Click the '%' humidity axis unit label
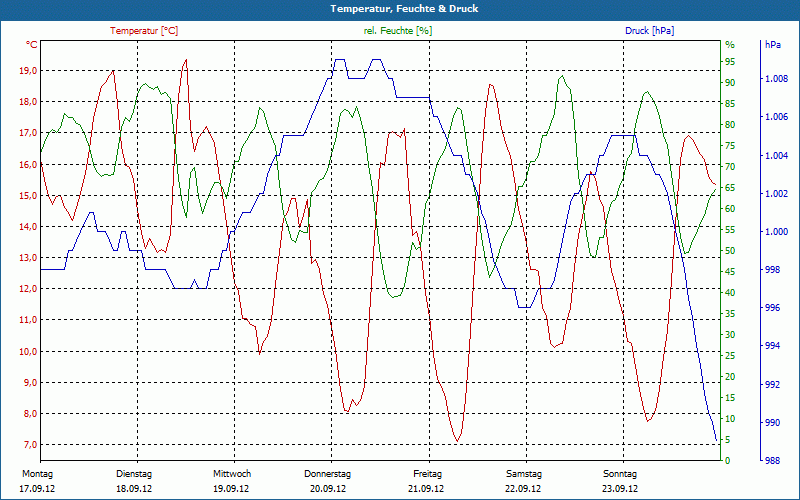The width and height of the screenshot is (800, 500). (730, 45)
